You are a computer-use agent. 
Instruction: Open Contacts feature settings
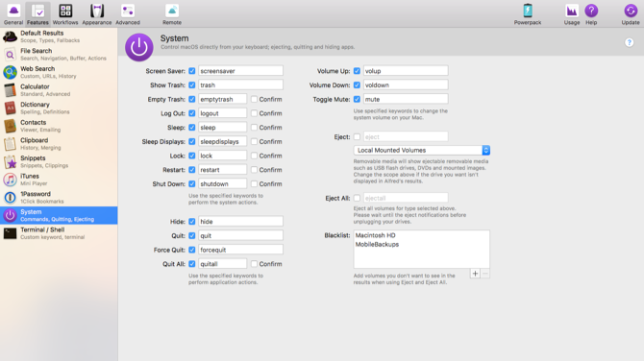pyautogui.click(x=59, y=126)
